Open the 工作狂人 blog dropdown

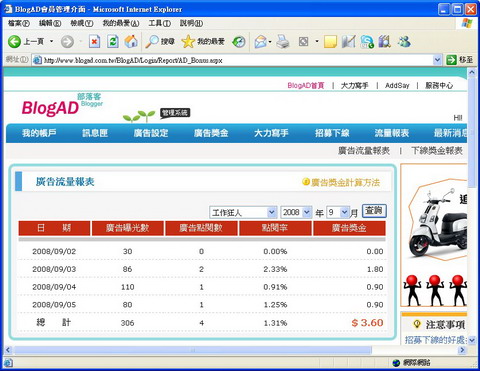272,212
